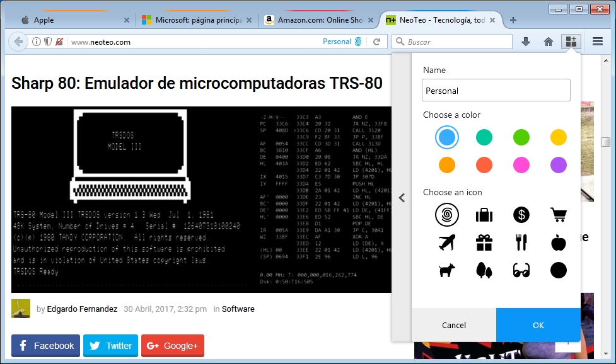The image size is (616, 364).
Task: Choose the apple fruit container icon
Action: 558,242
